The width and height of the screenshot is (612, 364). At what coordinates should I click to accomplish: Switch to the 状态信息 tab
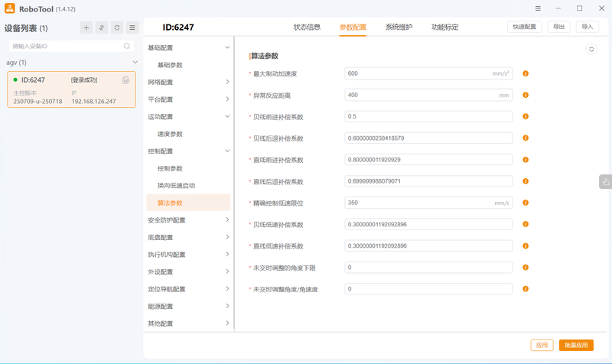point(307,27)
